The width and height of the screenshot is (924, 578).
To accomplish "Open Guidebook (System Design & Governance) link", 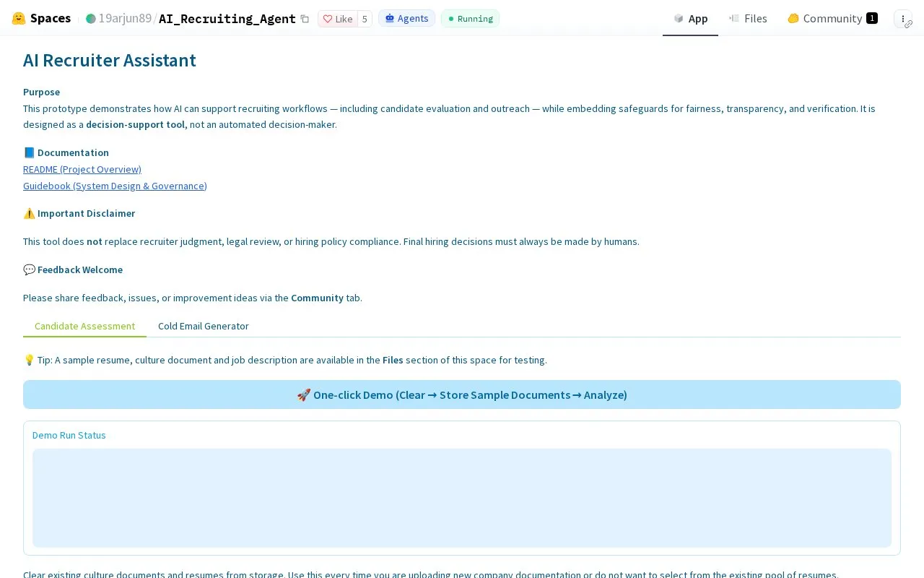I will 115,186.
